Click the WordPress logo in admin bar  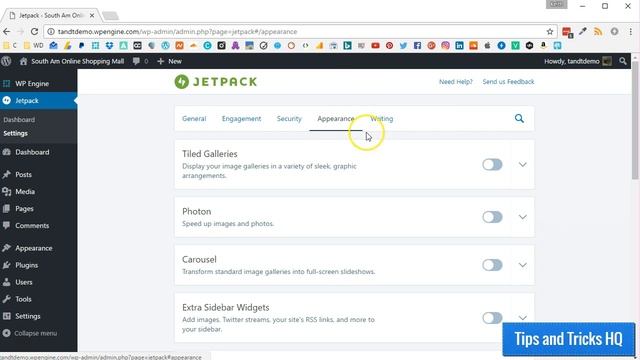6,61
